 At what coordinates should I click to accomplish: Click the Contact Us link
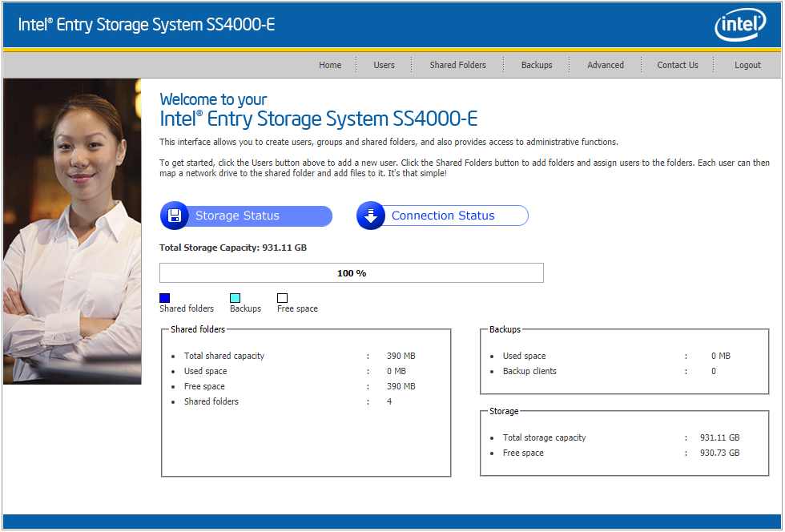678,65
